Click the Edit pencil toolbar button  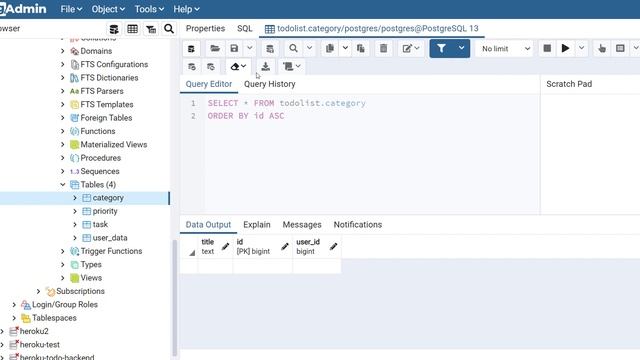click(x=411, y=49)
